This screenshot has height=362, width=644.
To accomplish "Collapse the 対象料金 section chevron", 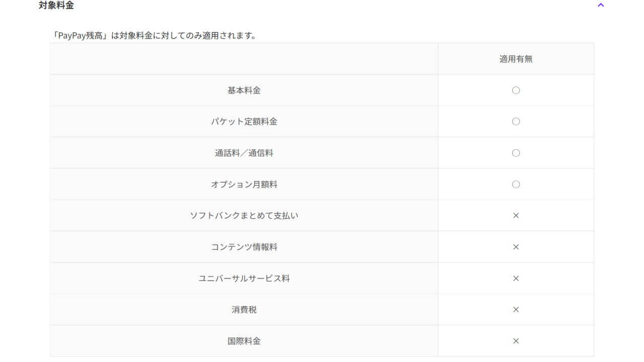I will click(x=600, y=6).
